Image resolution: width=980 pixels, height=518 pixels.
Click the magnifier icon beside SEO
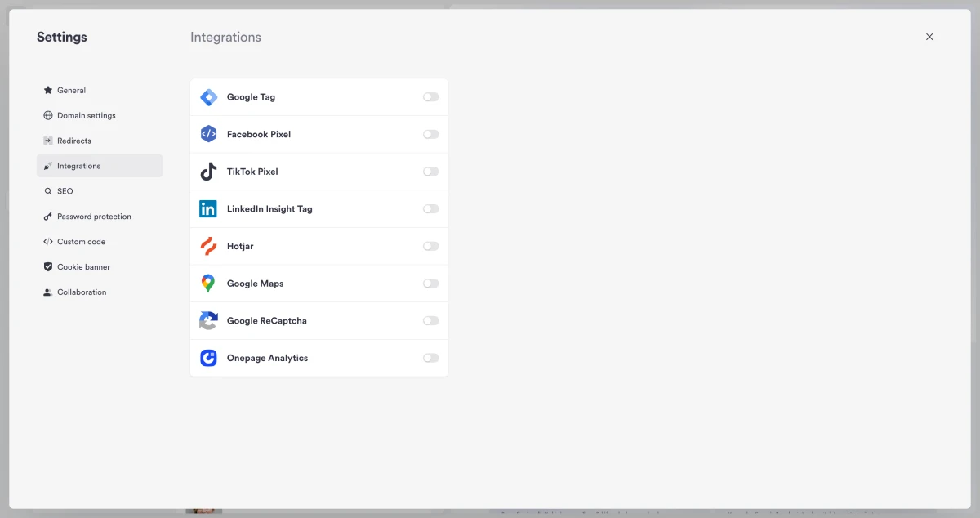(x=48, y=191)
